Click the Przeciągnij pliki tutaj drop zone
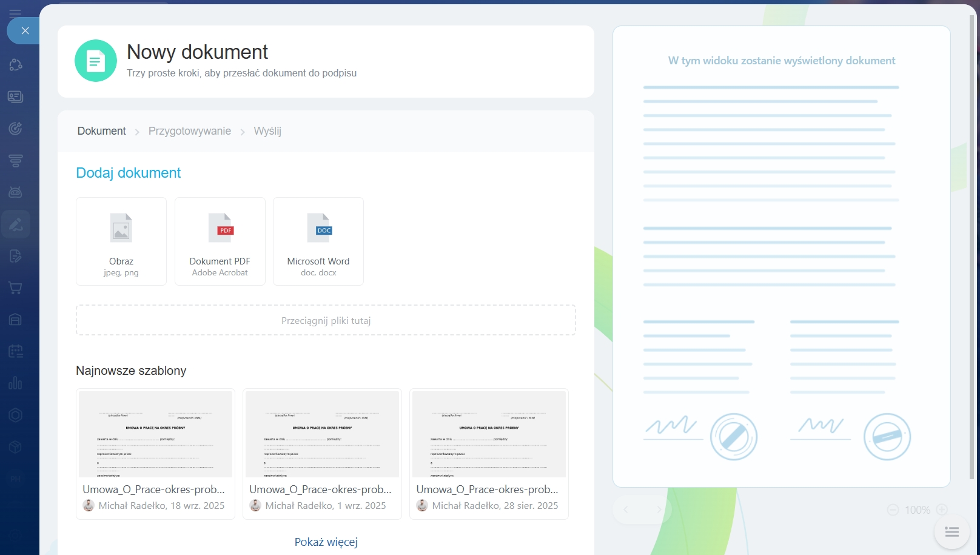This screenshot has height=555, width=980. (326, 320)
